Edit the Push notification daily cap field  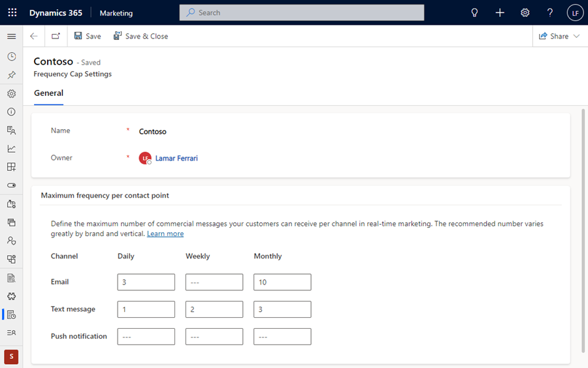coord(146,337)
